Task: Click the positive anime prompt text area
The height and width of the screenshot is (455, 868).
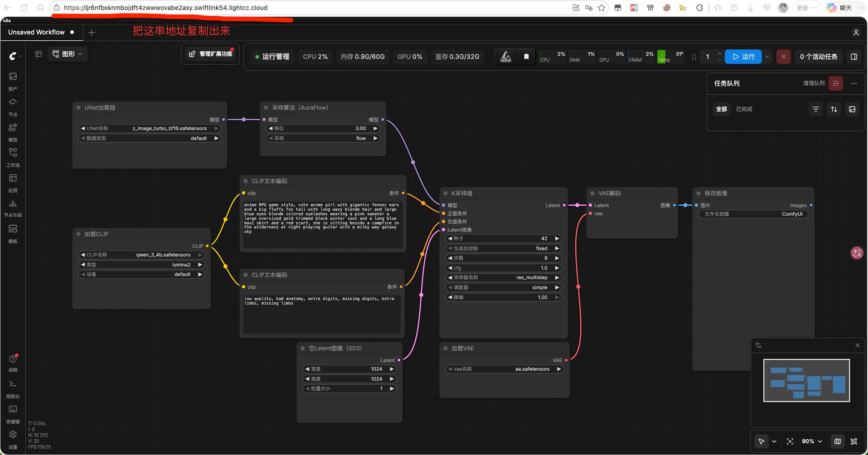Action: (x=323, y=224)
